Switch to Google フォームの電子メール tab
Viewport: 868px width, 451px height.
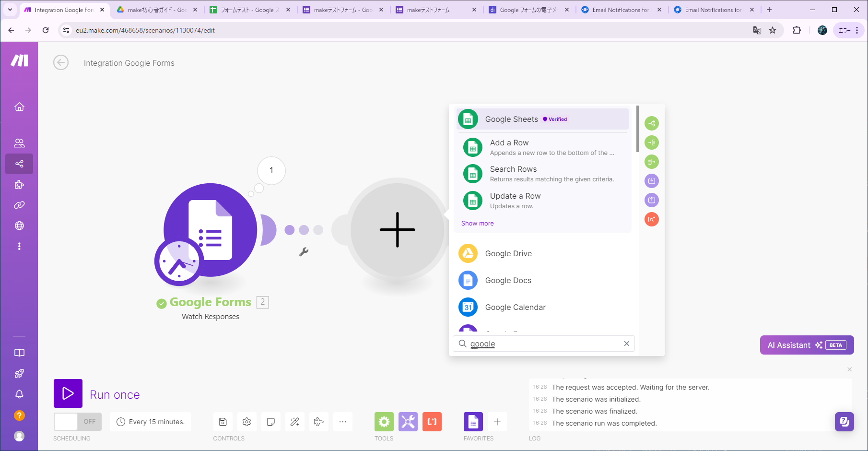pos(528,10)
